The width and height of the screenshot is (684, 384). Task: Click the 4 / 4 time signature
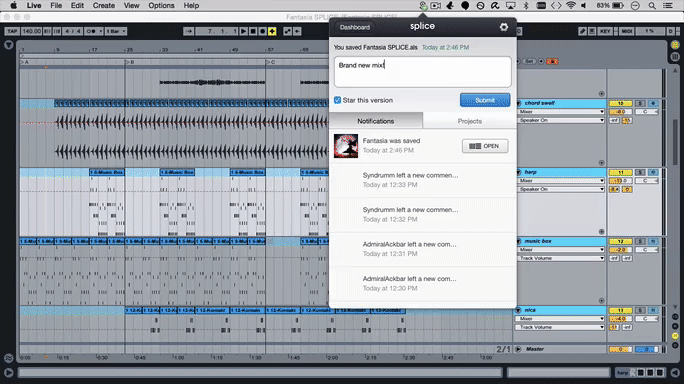pyautogui.click(x=72, y=31)
